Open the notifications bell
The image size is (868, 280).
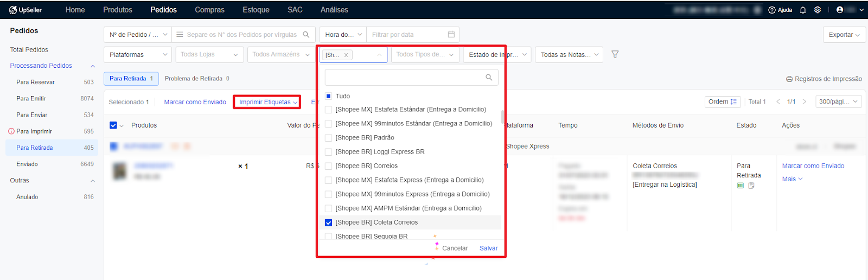(x=803, y=10)
